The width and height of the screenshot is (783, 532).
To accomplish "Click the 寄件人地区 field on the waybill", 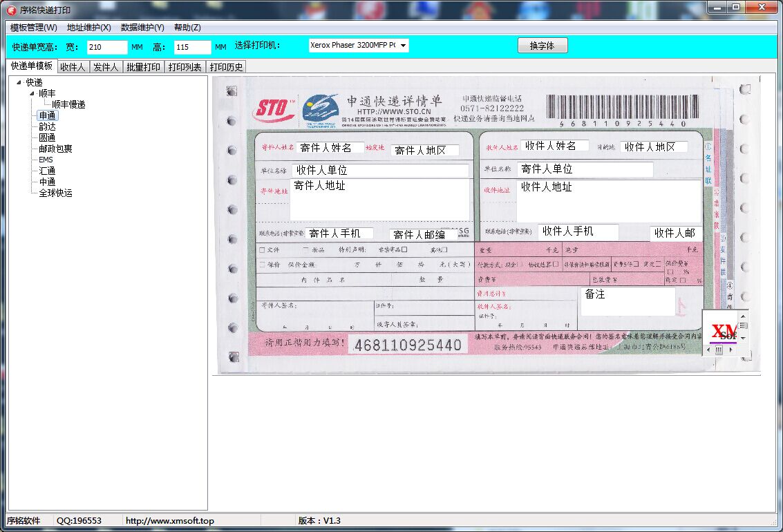I will [424, 150].
